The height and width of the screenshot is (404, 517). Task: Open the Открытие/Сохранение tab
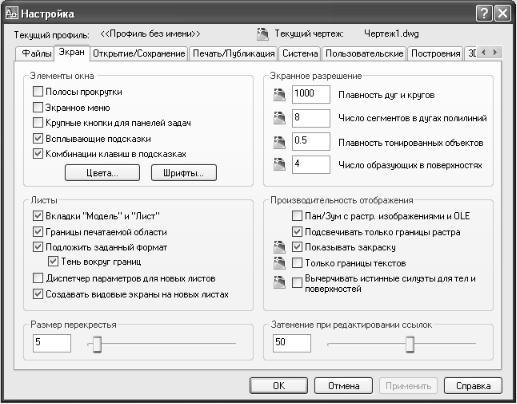(139, 54)
